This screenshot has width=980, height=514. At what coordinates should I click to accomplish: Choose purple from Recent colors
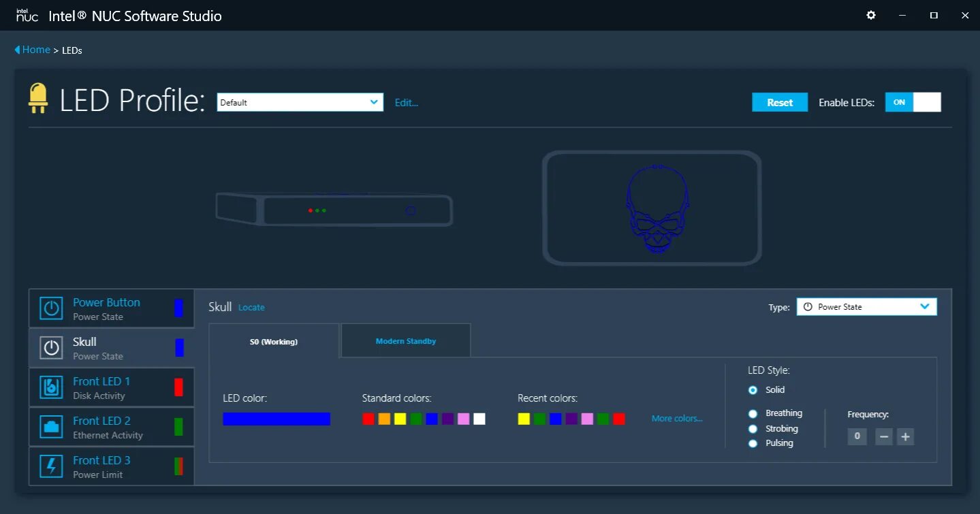[571, 419]
